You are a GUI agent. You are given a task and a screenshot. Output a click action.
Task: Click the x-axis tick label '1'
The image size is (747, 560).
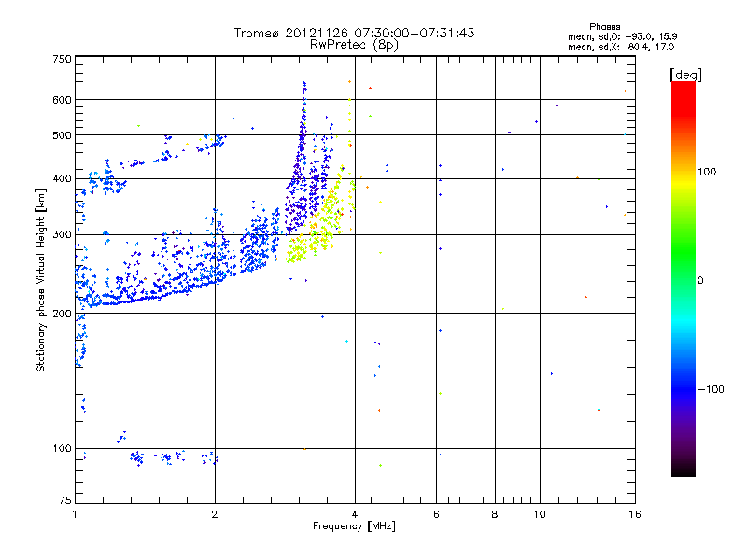(x=76, y=514)
